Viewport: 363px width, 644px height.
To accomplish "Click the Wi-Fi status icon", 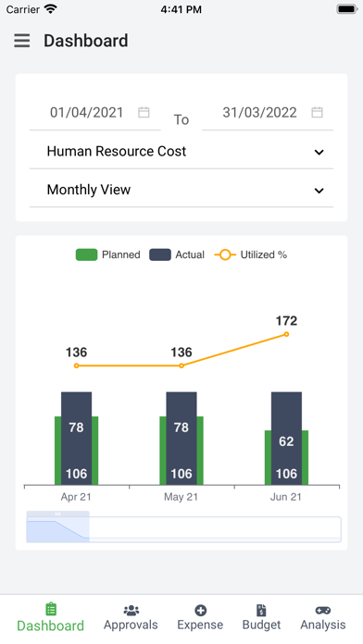I will point(51,9).
